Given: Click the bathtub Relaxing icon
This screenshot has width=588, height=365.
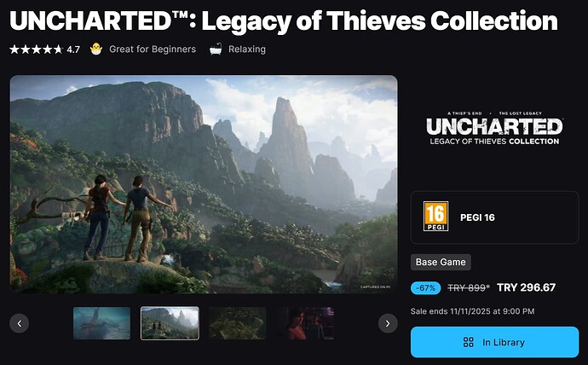Looking at the screenshot, I should pos(216,49).
